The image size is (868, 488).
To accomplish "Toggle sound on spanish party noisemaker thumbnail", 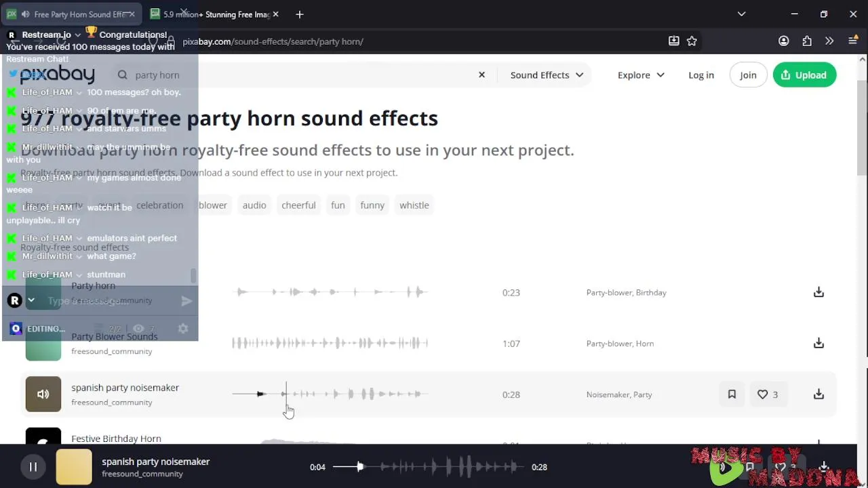I will coord(43,394).
